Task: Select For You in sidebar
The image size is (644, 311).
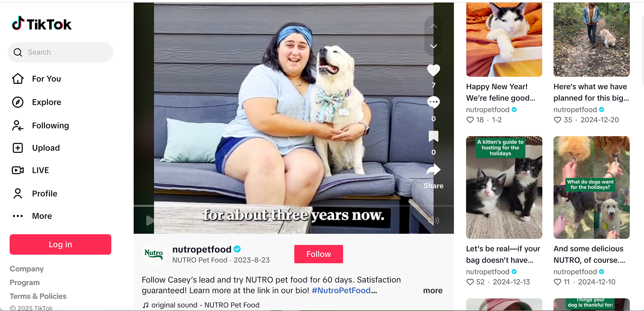Action: [37, 79]
